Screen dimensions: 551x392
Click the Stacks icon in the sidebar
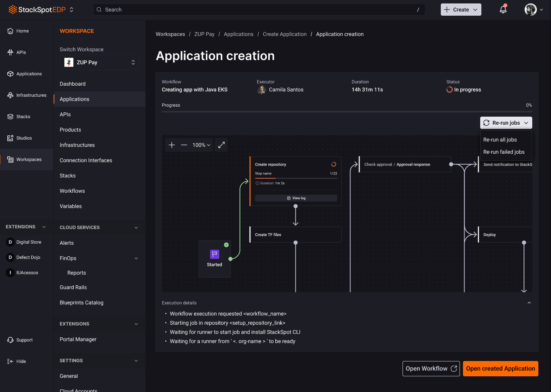(x=10, y=116)
